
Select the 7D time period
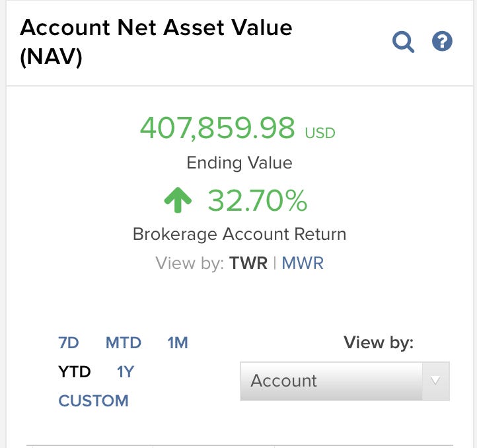tap(69, 343)
